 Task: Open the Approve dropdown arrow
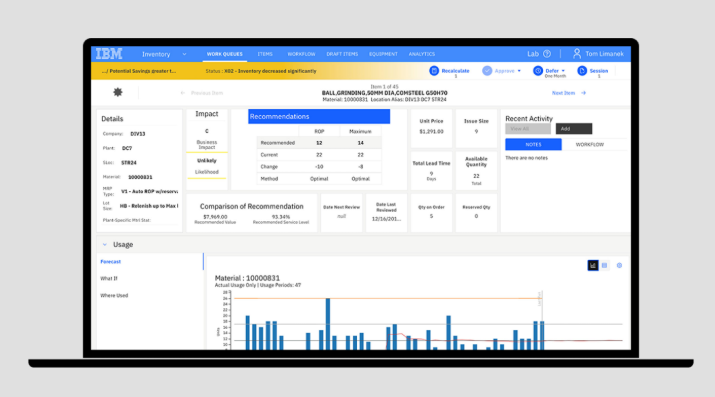(519, 71)
